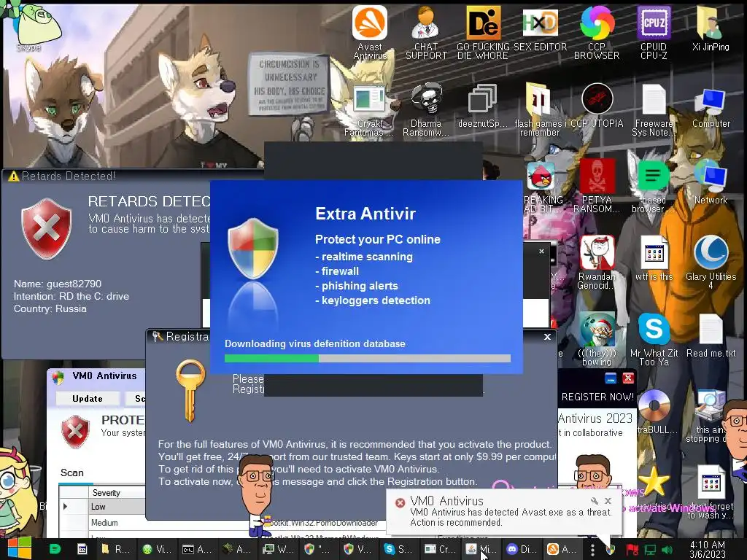Switch to the W... monitor taskbar item

pyautogui.click(x=279, y=549)
